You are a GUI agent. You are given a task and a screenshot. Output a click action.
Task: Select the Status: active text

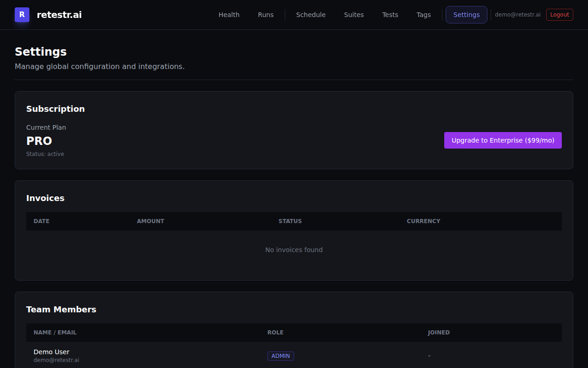point(45,154)
